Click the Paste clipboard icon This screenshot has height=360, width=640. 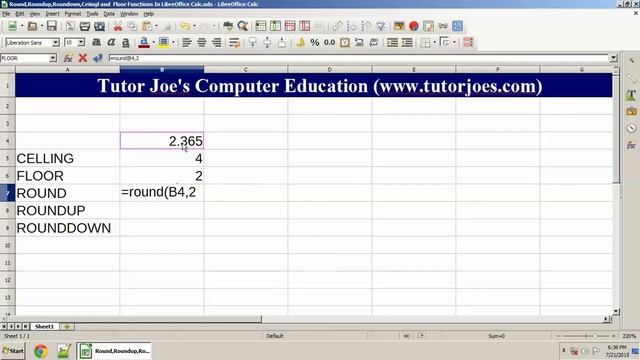[147, 26]
